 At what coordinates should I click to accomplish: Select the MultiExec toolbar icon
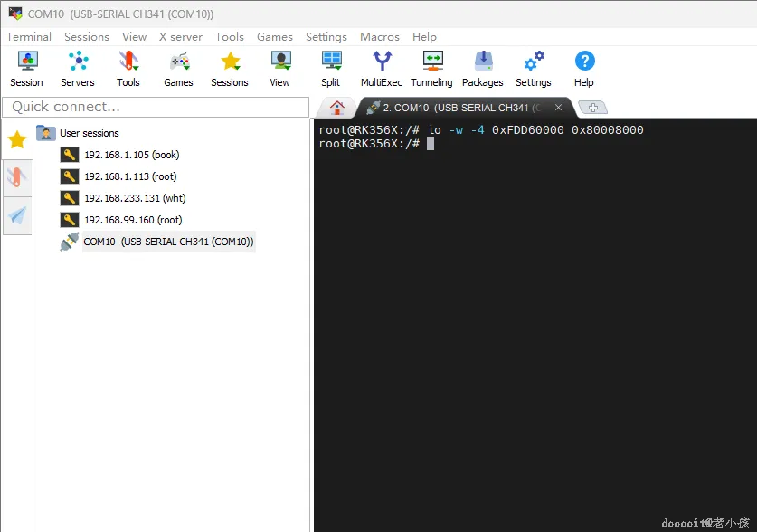[x=382, y=69]
